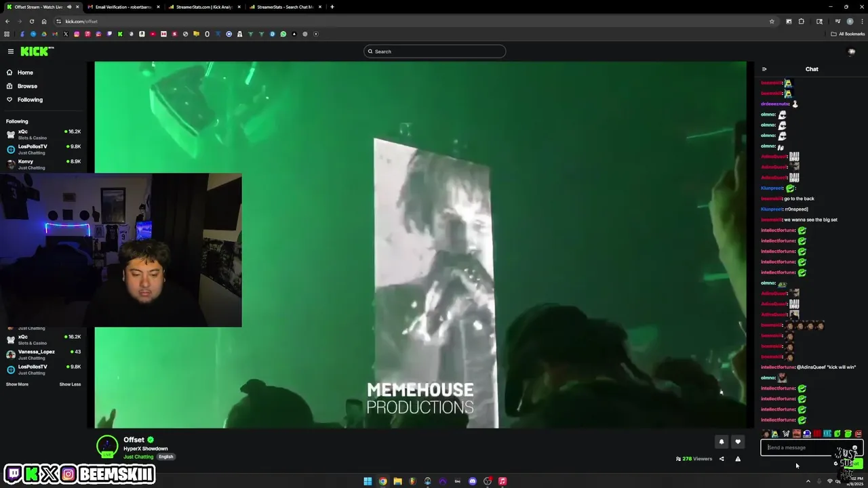The image size is (868, 488).
Task: Open Discord from the taskbar
Action: [473, 481]
